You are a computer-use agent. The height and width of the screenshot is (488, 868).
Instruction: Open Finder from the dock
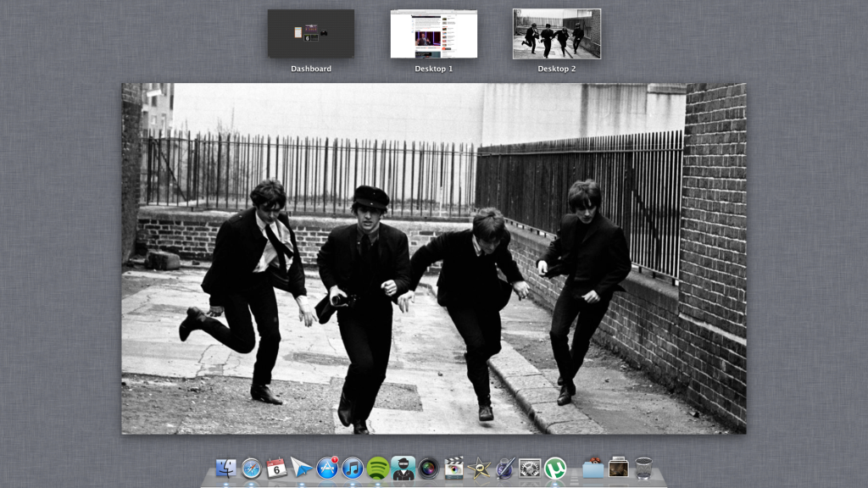click(x=225, y=468)
